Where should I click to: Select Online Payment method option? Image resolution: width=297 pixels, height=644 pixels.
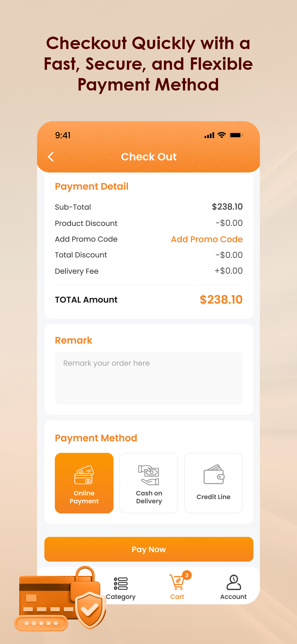[x=84, y=483]
